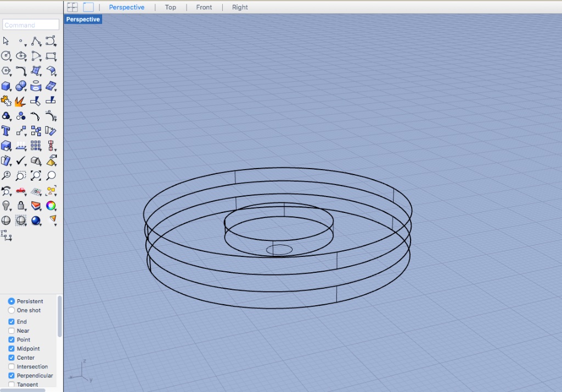
Task: Pick the control point Curve tool
Action: 50,41
